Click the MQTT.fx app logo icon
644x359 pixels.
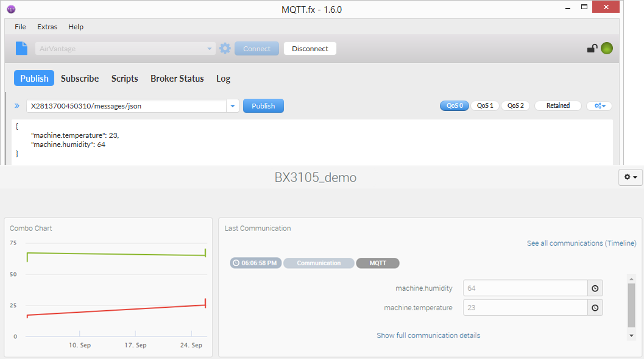11,9
